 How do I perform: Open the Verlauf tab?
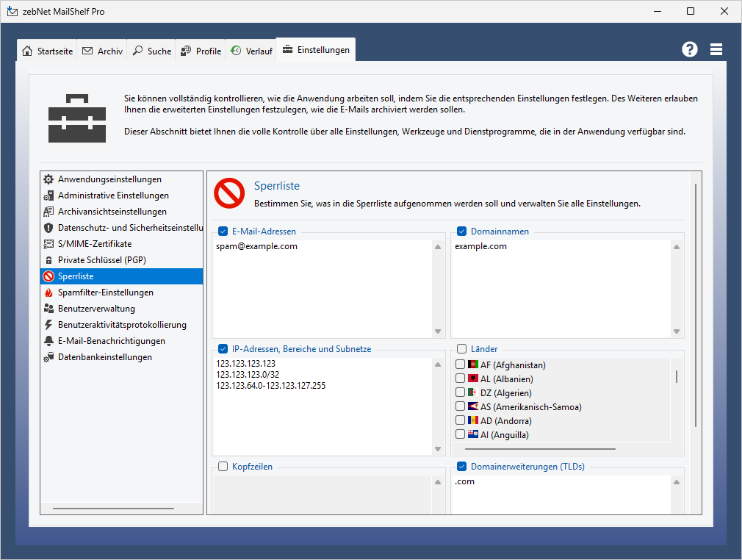coord(251,51)
